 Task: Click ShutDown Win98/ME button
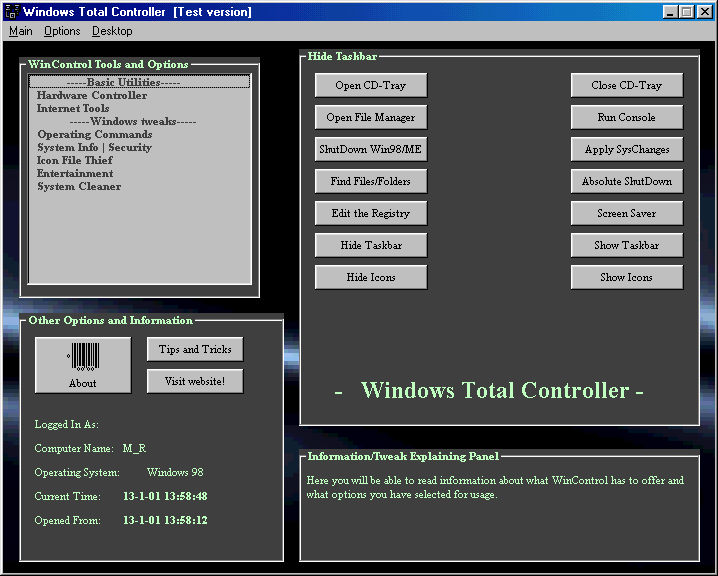point(371,149)
